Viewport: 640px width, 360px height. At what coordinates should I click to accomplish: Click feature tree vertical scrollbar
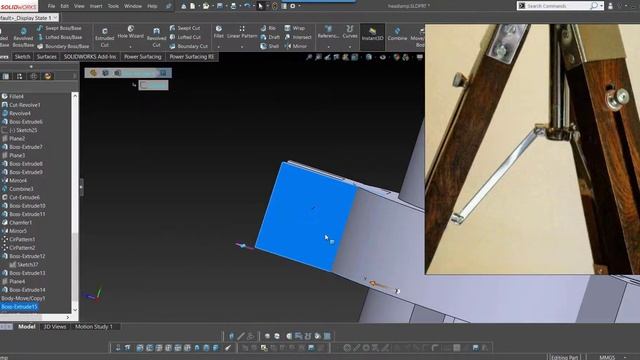(75, 202)
